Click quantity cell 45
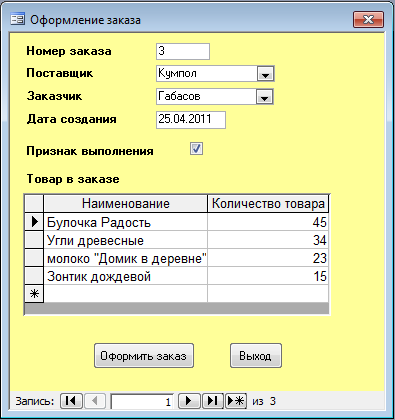 click(x=268, y=222)
